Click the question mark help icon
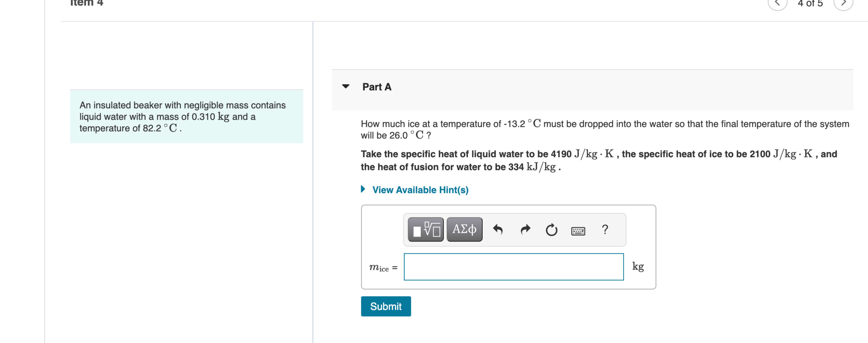The image size is (868, 343). (605, 230)
